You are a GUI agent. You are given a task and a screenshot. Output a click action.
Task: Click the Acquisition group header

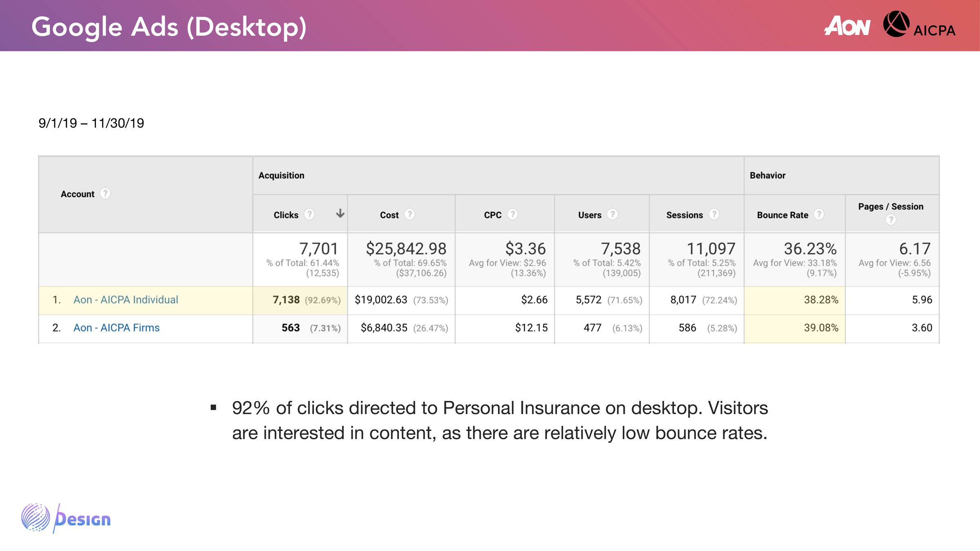(x=281, y=176)
